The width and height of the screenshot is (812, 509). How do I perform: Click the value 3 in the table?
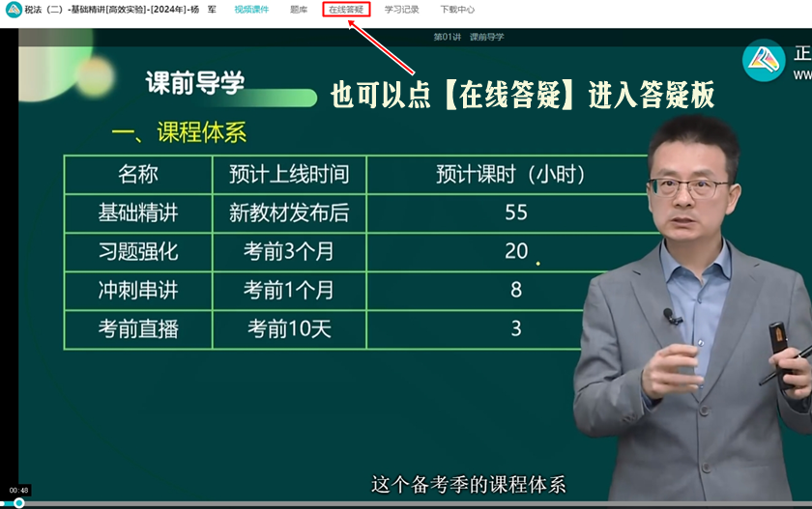pyautogui.click(x=516, y=328)
